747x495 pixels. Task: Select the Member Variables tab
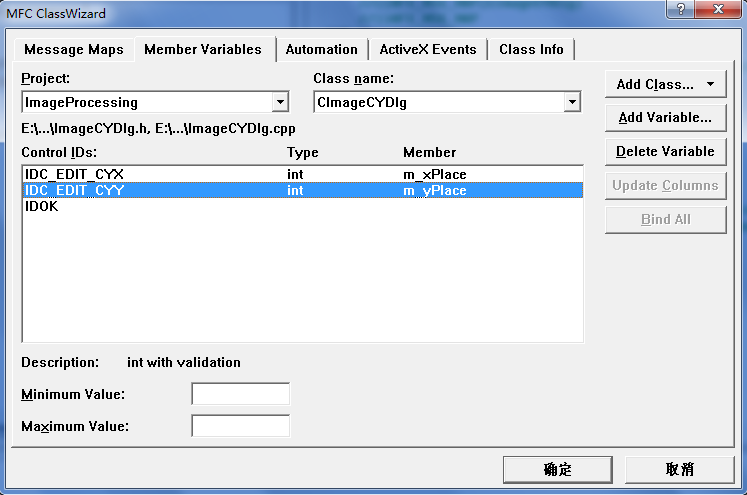coord(203,49)
